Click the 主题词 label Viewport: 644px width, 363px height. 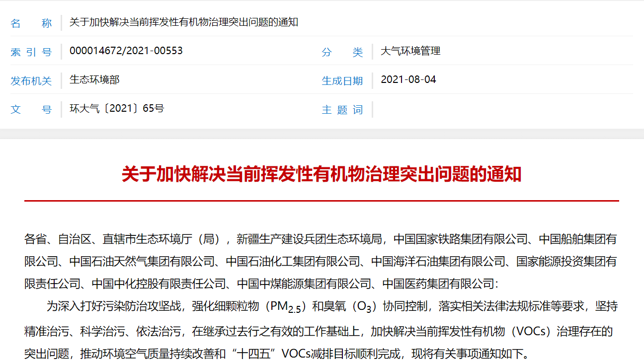[342, 109]
